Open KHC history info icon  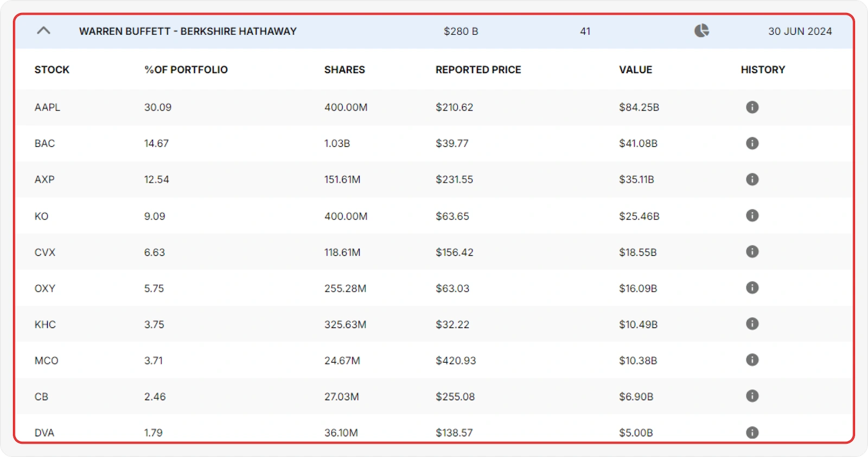coord(752,324)
